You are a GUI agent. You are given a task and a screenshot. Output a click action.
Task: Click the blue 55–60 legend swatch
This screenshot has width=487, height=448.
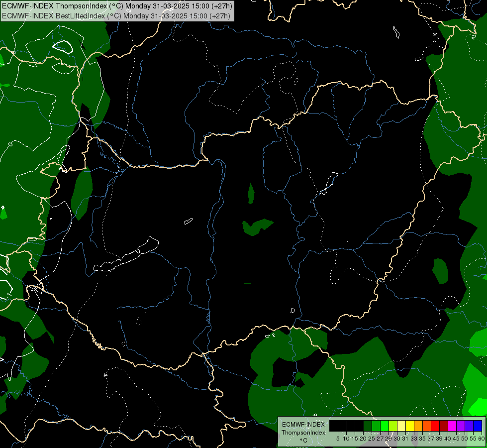[x=478, y=426]
